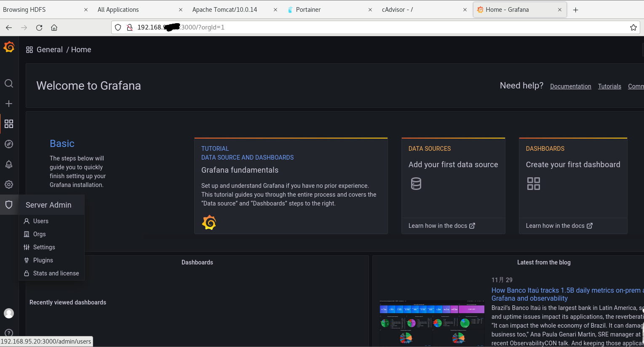
Task: Click the browser home icon
Action: pyautogui.click(x=54, y=27)
